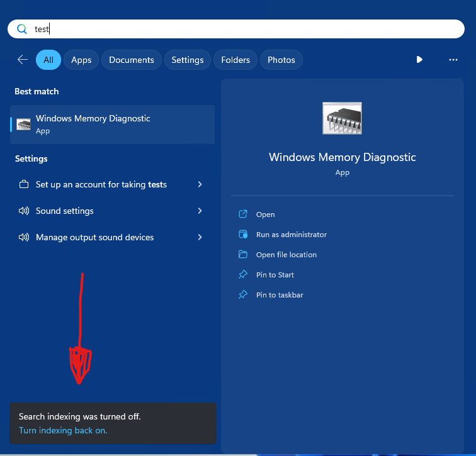The height and width of the screenshot is (456, 476).
Task: Expand 'Set up an account for taking tests' chevron
Action: pyautogui.click(x=200, y=184)
